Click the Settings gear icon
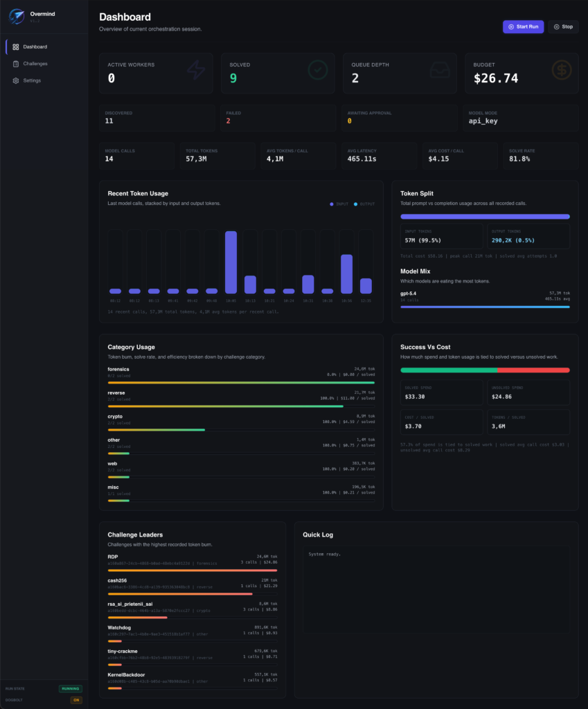 click(x=16, y=80)
